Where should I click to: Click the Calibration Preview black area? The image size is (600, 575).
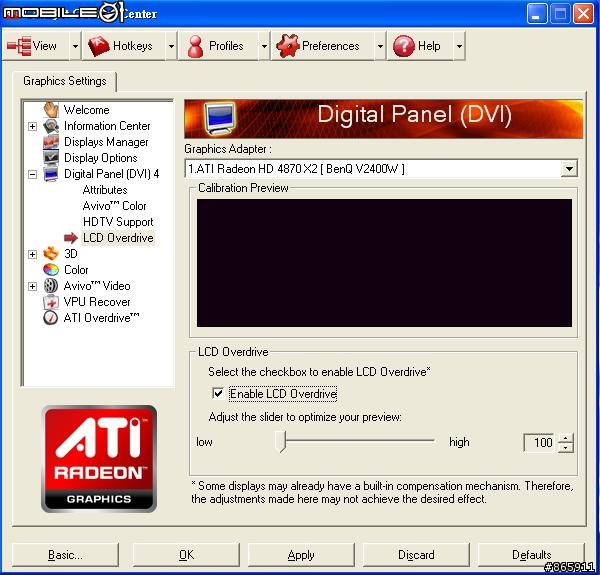384,263
